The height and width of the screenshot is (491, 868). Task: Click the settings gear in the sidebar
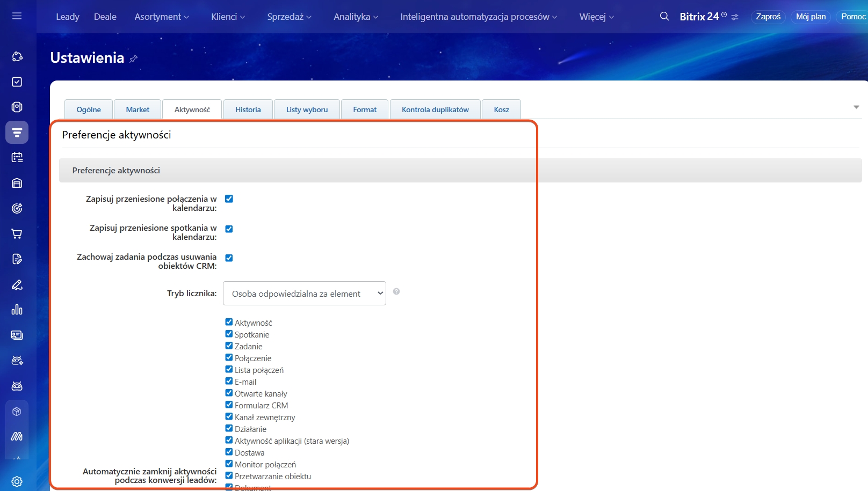(17, 481)
